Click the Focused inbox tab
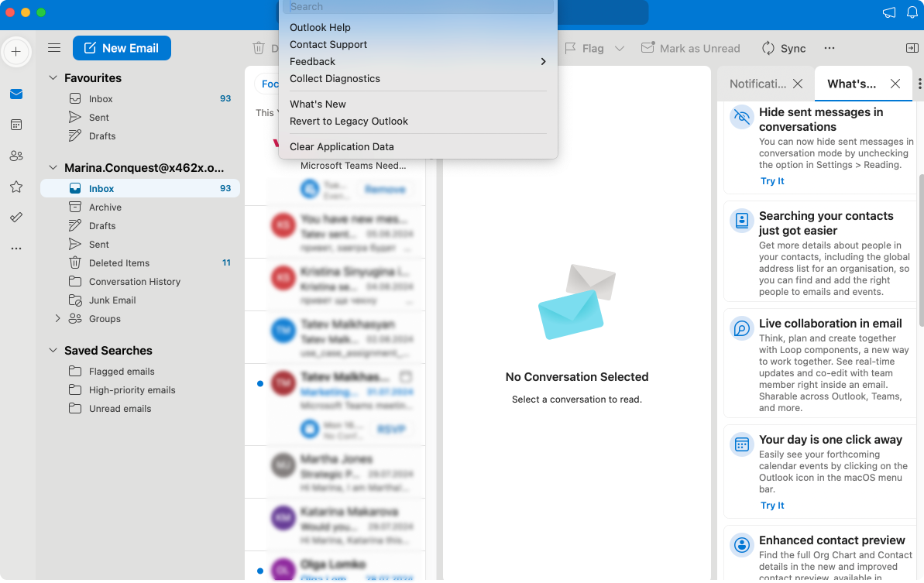Image resolution: width=924 pixels, height=583 pixels. pos(269,84)
